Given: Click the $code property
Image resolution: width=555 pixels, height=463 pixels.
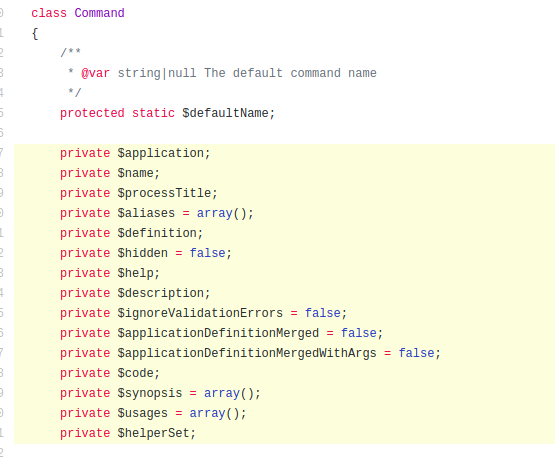Looking at the screenshot, I should 136,373.
